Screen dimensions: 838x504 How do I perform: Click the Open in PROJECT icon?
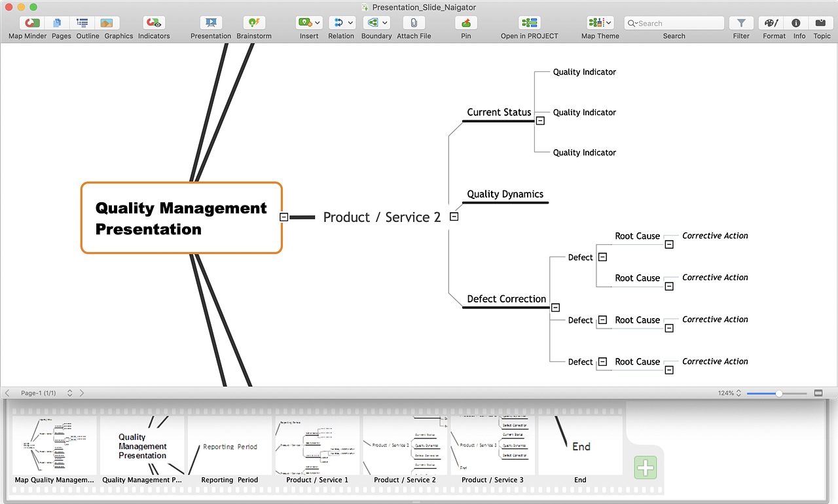529,23
